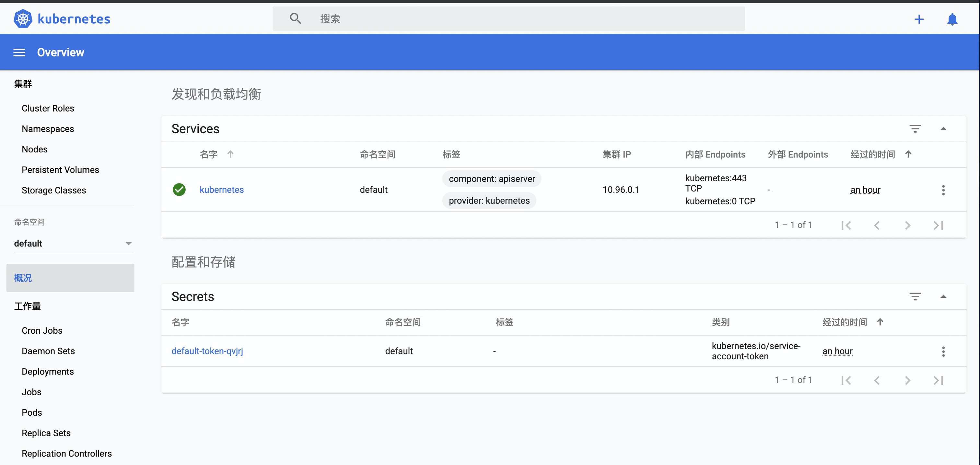Image resolution: width=980 pixels, height=465 pixels.
Task: Open the kubernetes service row actions menu
Action: coord(943,190)
